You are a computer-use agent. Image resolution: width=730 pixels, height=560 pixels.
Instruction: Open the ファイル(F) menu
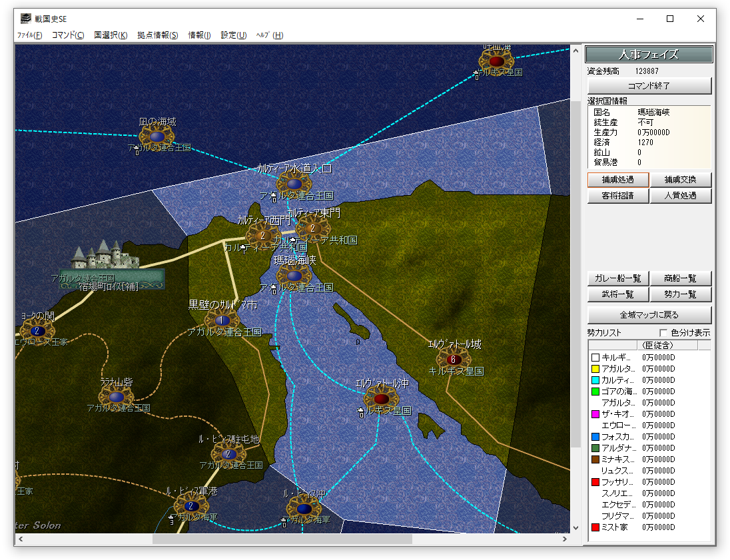click(x=29, y=35)
